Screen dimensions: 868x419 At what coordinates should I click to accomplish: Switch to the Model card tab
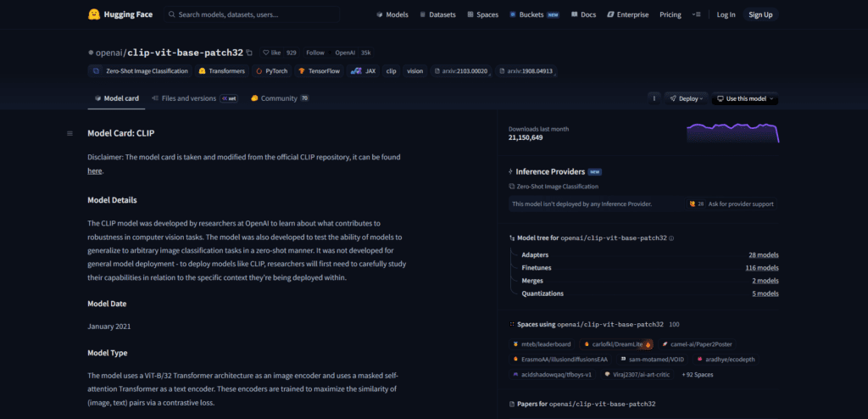click(x=116, y=98)
